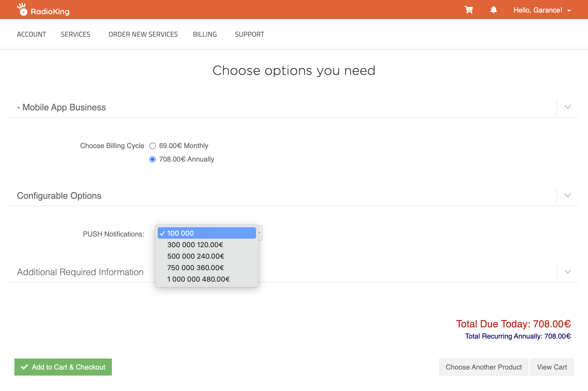This screenshot has height=391, width=588.
Task: Choose 100 000 push notifications option
Action: tap(207, 233)
